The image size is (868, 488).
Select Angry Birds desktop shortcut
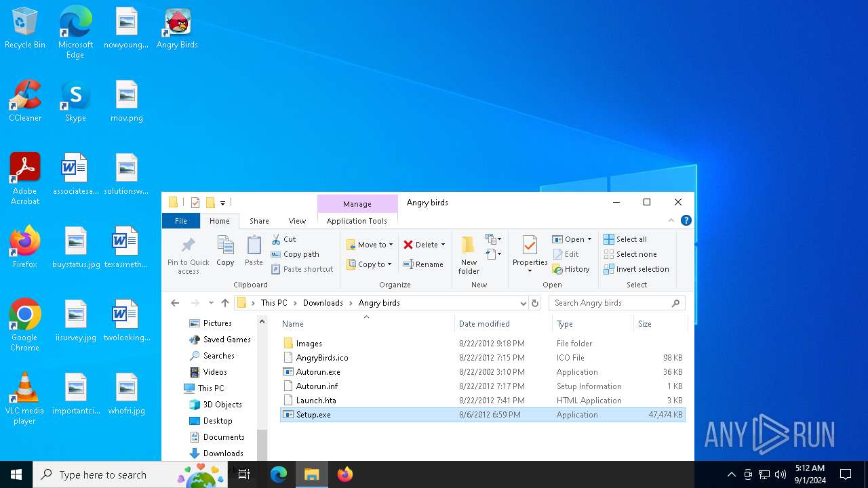tap(177, 29)
